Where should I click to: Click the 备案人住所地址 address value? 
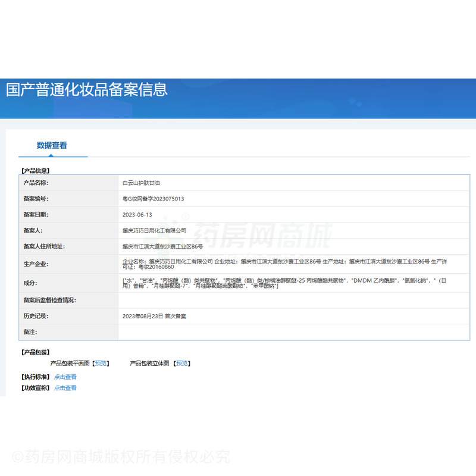(162, 246)
